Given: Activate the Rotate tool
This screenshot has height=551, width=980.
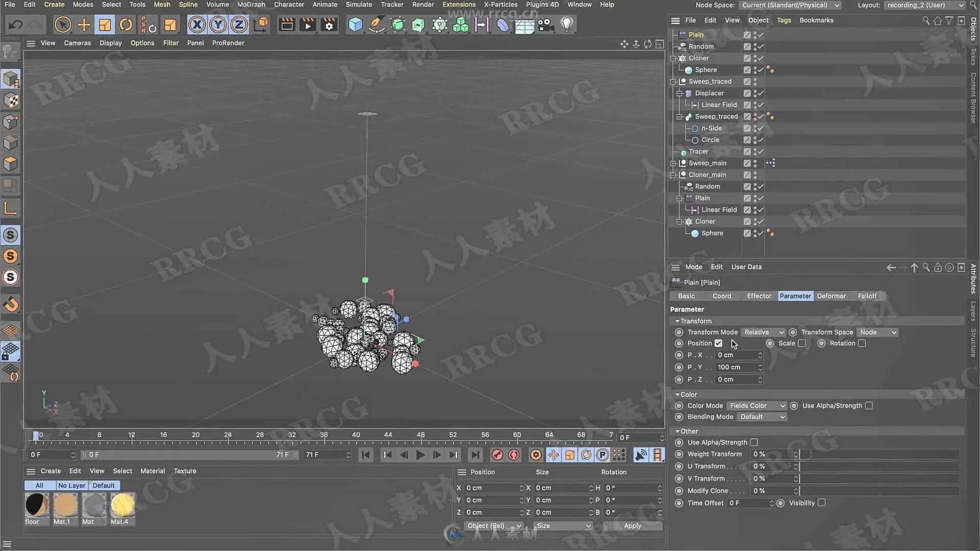Looking at the screenshot, I should coord(126,24).
